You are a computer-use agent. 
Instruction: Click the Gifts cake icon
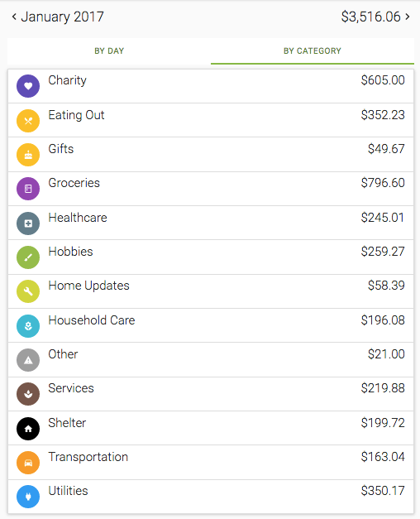click(x=28, y=155)
